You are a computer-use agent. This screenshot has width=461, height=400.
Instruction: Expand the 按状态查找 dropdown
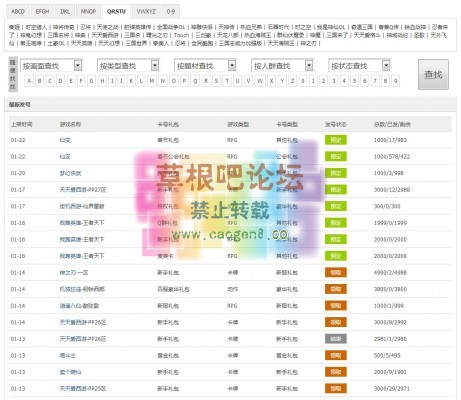click(359, 66)
